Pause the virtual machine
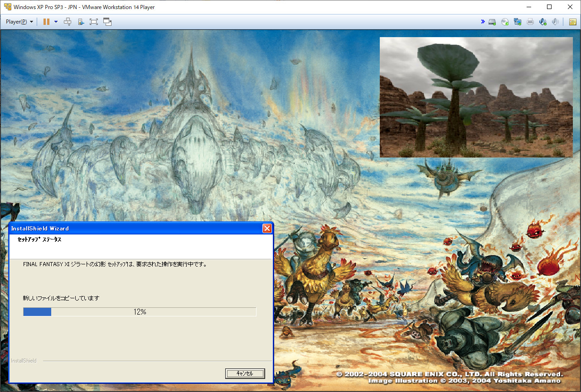Image resolution: width=581 pixels, height=392 pixels. [46, 22]
